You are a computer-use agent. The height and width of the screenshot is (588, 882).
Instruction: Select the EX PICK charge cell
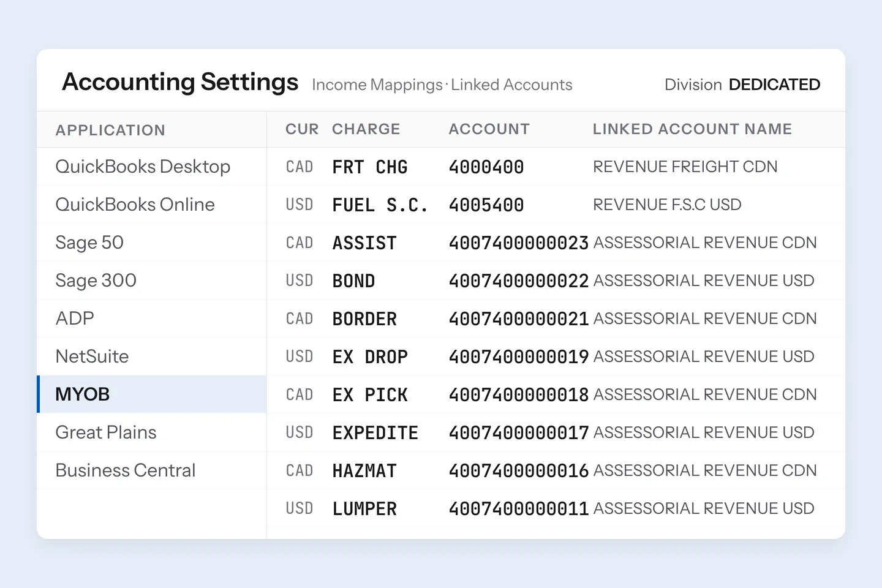[370, 394]
